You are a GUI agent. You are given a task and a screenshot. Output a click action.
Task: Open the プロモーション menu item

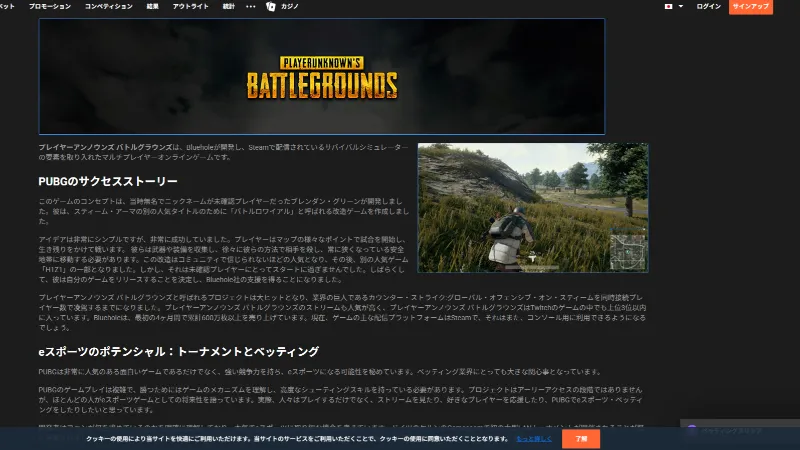tap(49, 6)
